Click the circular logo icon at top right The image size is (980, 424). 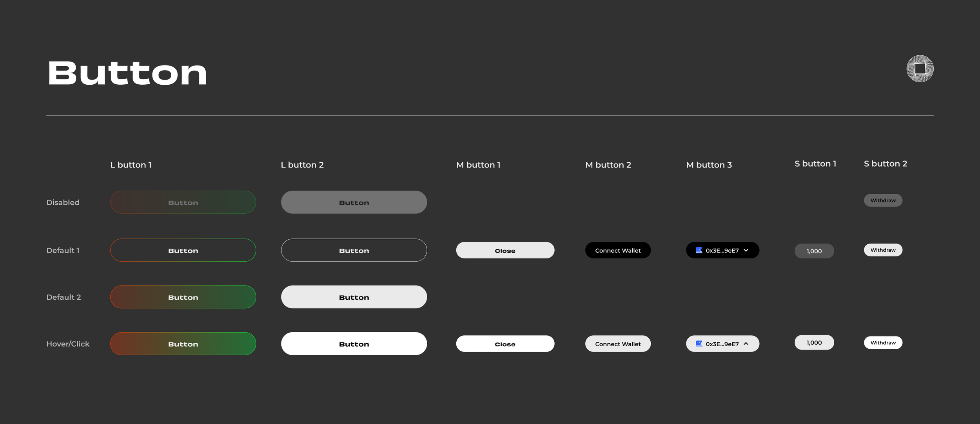tap(920, 69)
